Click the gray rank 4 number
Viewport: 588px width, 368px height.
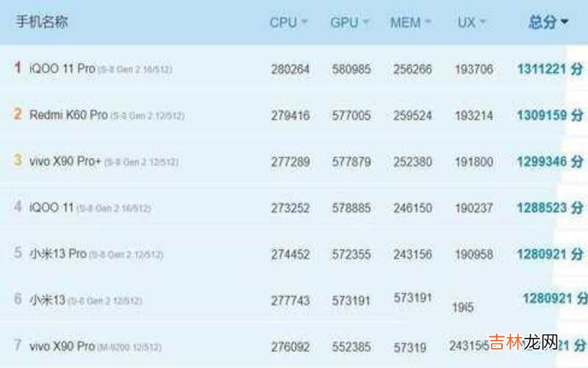point(18,207)
